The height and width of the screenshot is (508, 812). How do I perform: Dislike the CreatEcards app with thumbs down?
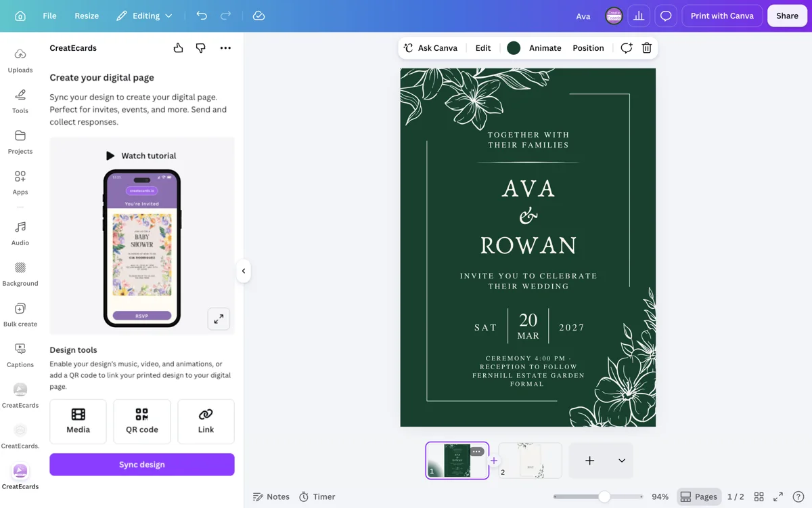201,48
